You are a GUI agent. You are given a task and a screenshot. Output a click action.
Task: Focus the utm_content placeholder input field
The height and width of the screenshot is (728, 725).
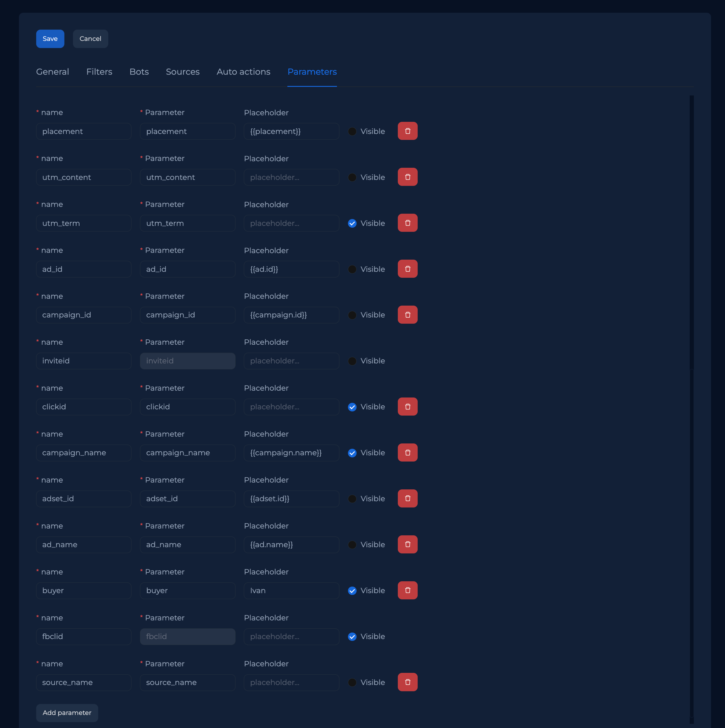click(291, 177)
